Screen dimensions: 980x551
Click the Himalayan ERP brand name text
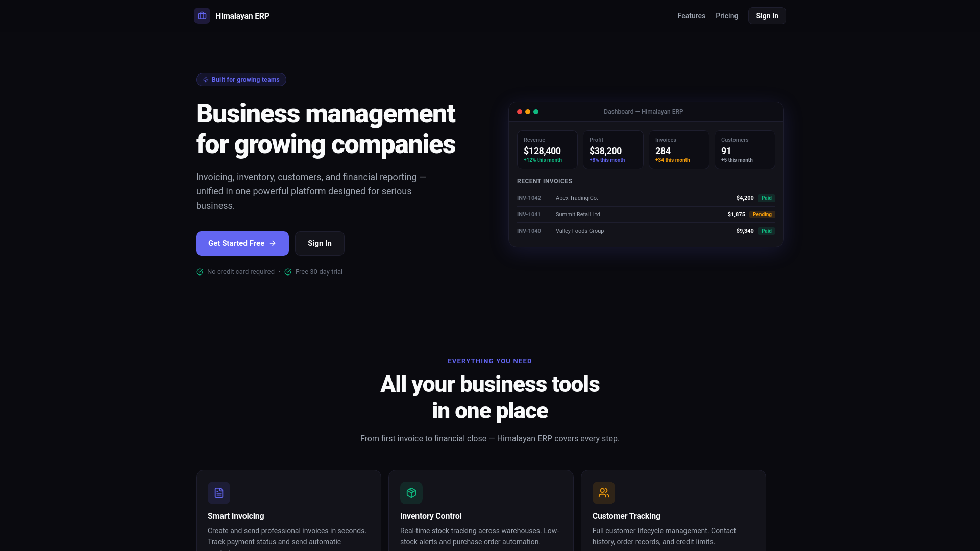(x=242, y=16)
